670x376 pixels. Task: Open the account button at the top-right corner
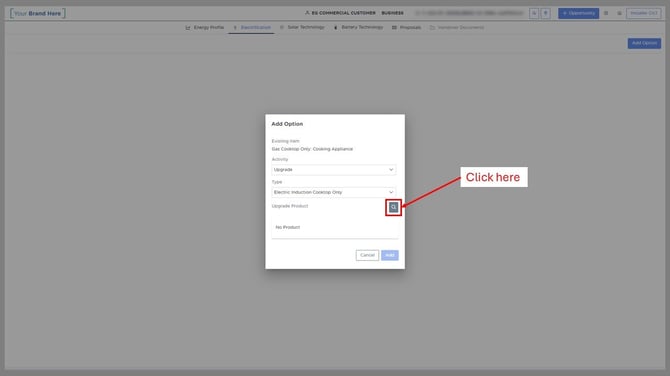[644, 13]
